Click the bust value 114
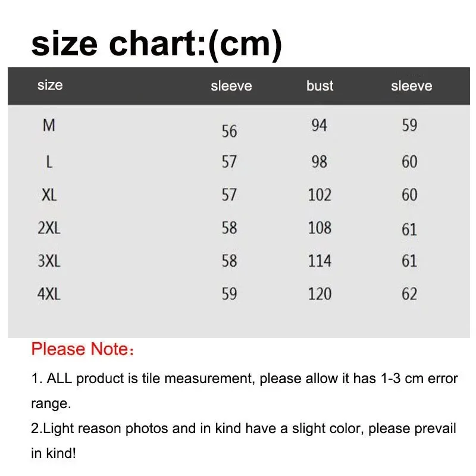The image size is (476, 476). (320, 261)
